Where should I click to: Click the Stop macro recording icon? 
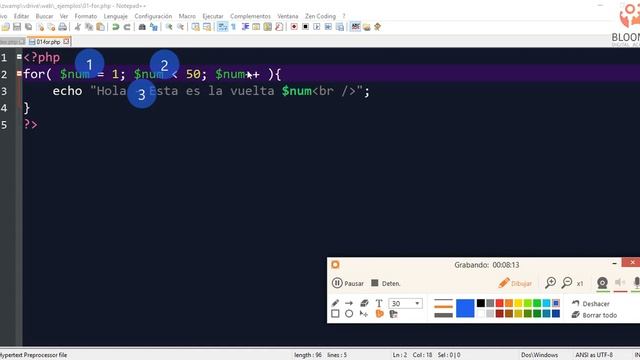[305, 27]
